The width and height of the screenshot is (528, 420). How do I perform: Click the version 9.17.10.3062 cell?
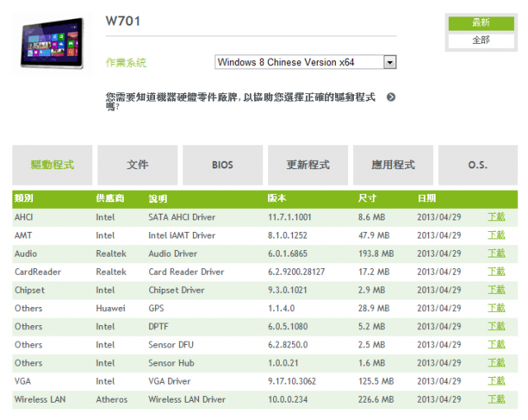(x=292, y=381)
